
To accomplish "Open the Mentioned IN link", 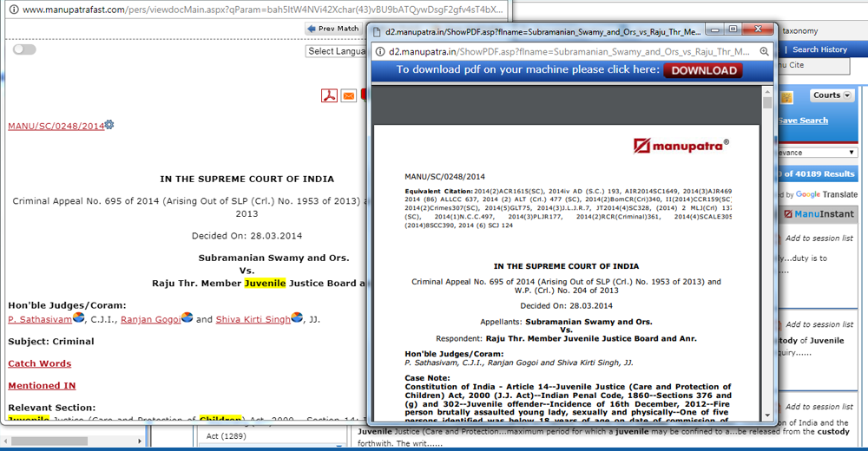I will pyautogui.click(x=42, y=386).
